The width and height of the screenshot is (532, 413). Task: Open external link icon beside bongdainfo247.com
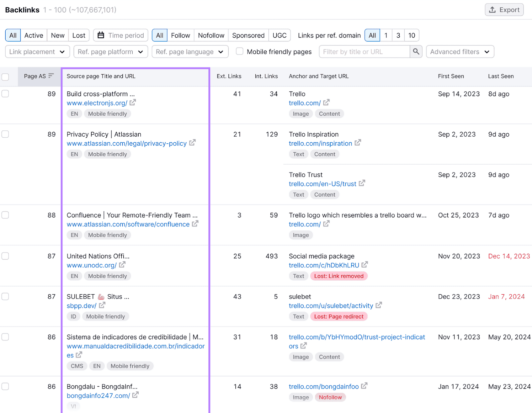135,395
